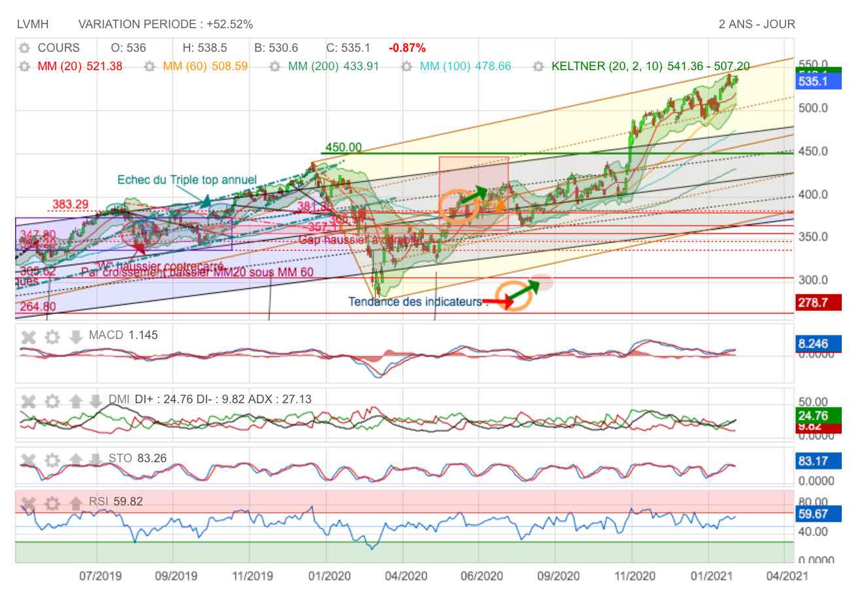The image size is (868, 594).
Task: Open STO indicator settings gear
Action: click(x=52, y=460)
